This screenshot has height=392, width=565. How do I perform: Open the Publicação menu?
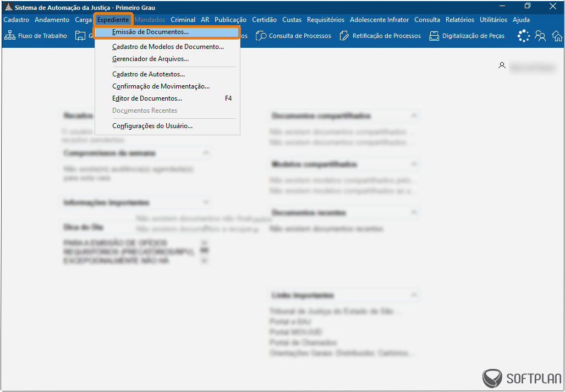231,20
